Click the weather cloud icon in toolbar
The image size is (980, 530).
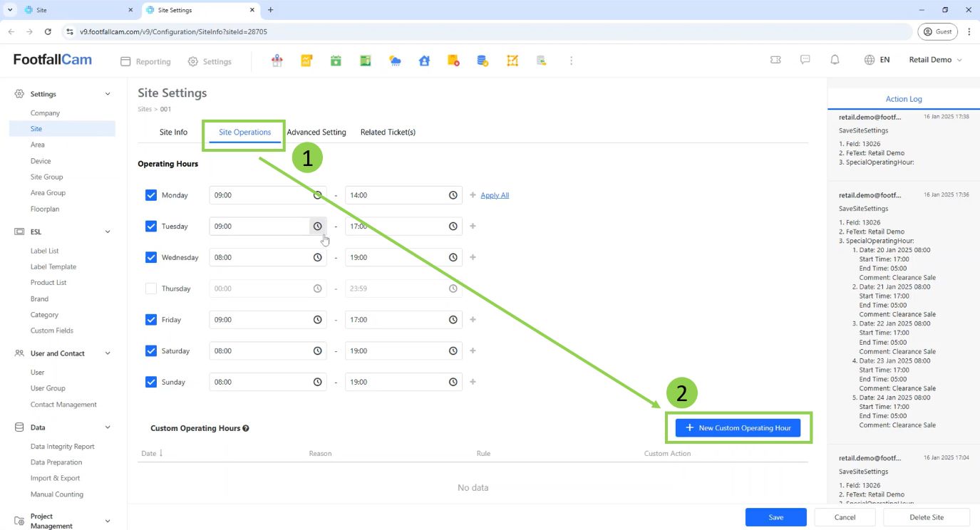[395, 61]
